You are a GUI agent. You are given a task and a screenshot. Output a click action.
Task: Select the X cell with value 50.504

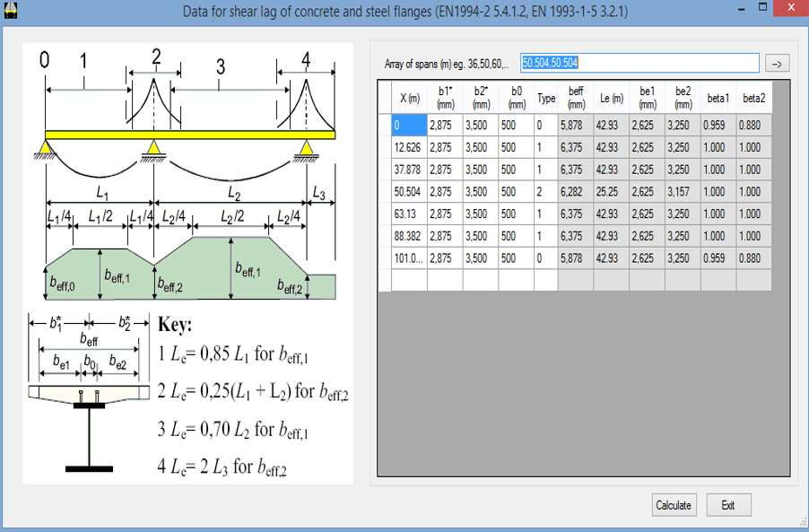click(409, 192)
